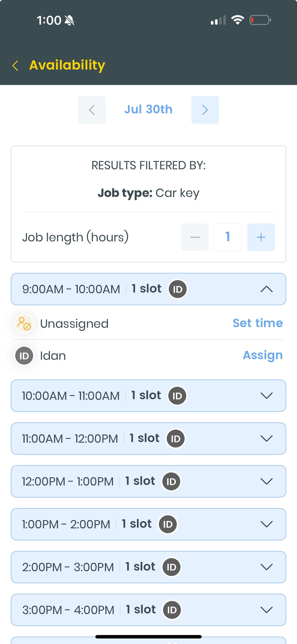297x644 pixels.
Task: Tap the Unassigned person icon
Action: [x=24, y=324]
